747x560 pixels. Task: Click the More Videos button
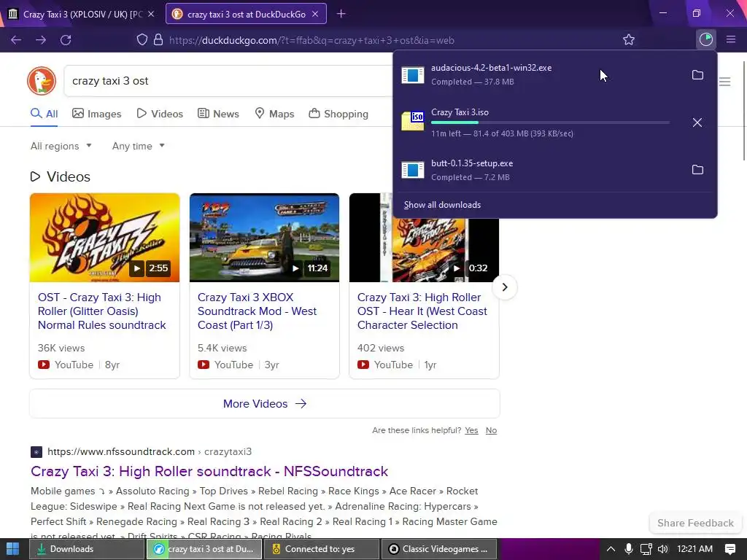click(x=264, y=404)
